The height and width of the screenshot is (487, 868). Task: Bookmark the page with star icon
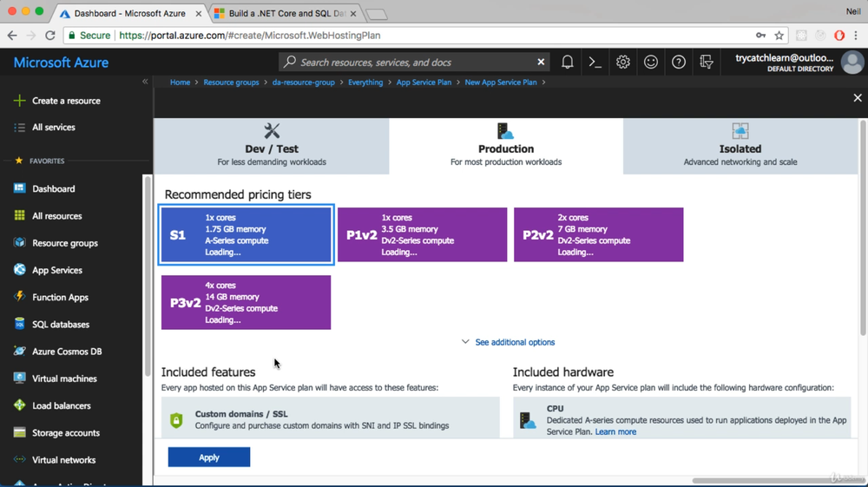[779, 36]
